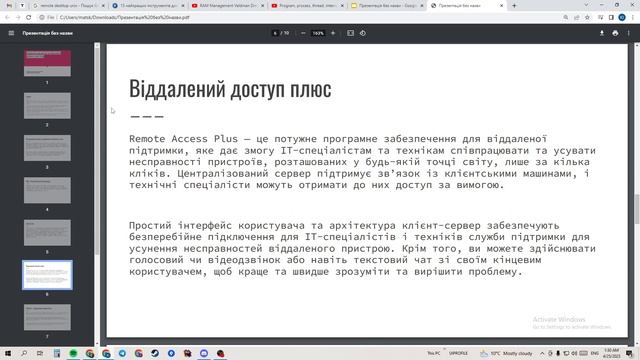Viewport: 640px width, 360px height.
Task: Select the highlighted page 6 thumbnail
Action: coord(47,275)
